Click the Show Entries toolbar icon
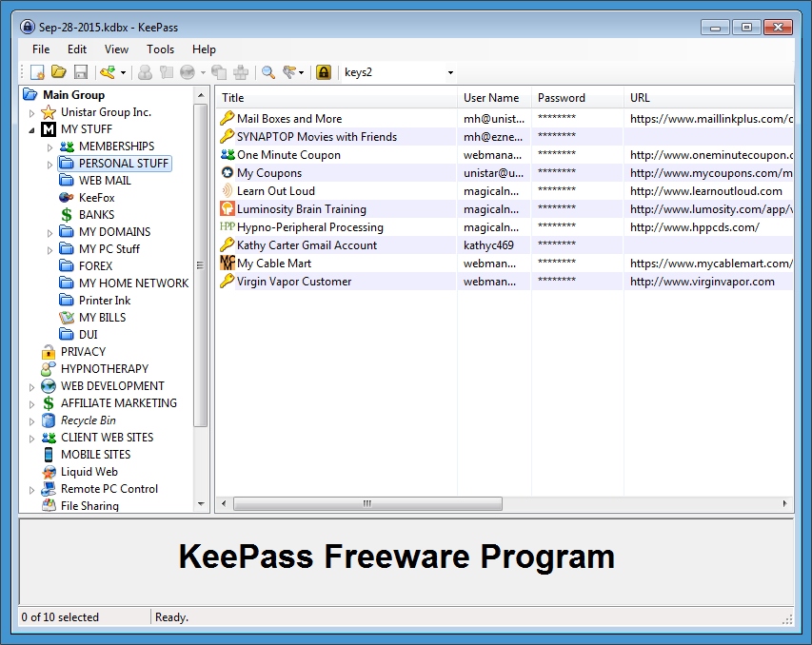 tap(289, 72)
